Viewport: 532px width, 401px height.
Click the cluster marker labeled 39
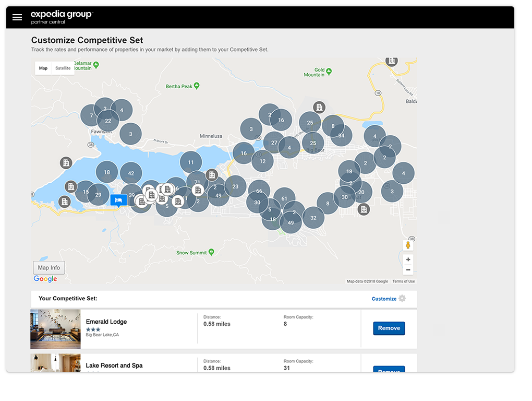pos(131,195)
